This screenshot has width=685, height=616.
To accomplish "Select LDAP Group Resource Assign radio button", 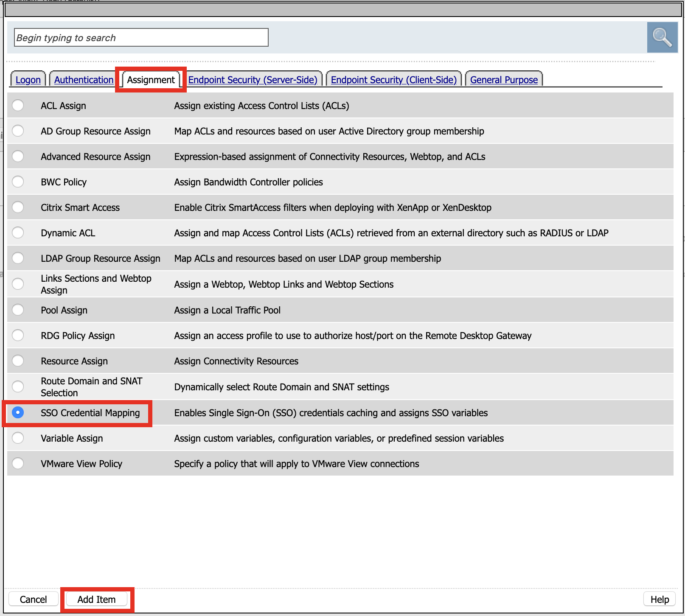I will pyautogui.click(x=18, y=258).
